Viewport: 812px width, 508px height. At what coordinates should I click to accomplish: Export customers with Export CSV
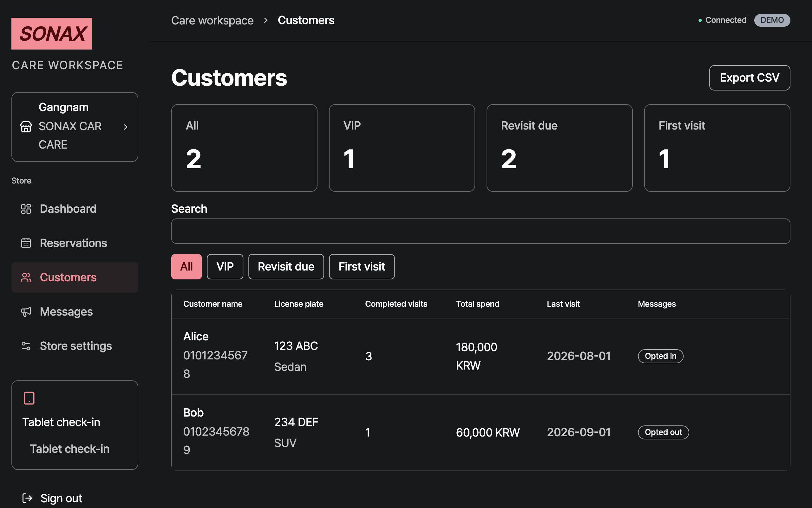pyautogui.click(x=750, y=77)
